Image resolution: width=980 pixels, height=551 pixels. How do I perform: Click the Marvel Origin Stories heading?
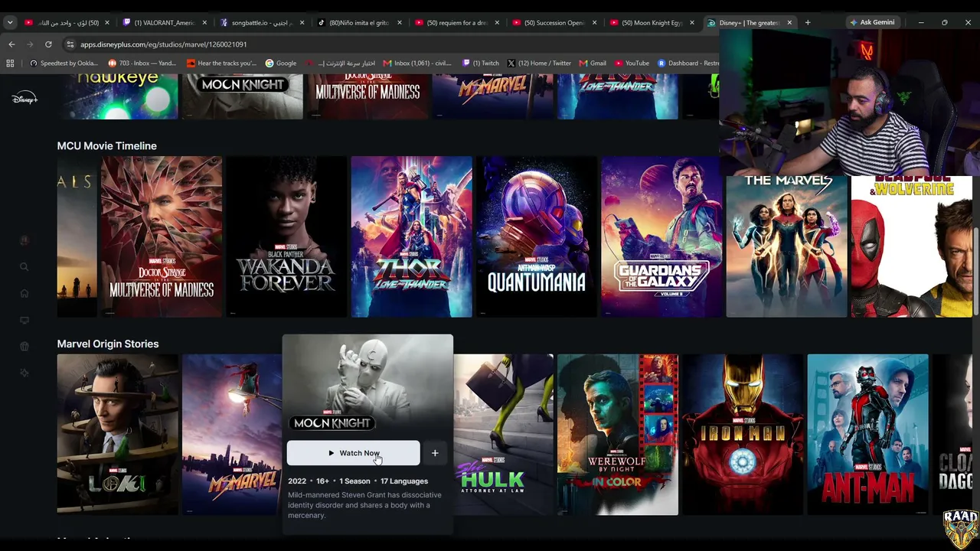pos(108,344)
